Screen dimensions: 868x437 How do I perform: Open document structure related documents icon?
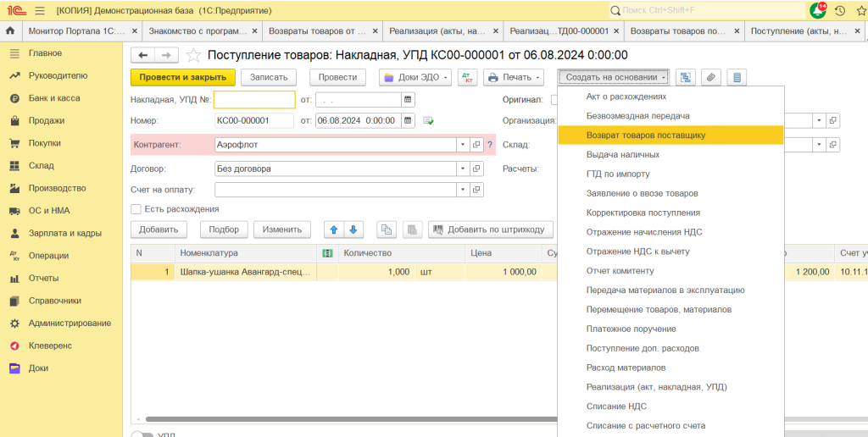coord(687,77)
